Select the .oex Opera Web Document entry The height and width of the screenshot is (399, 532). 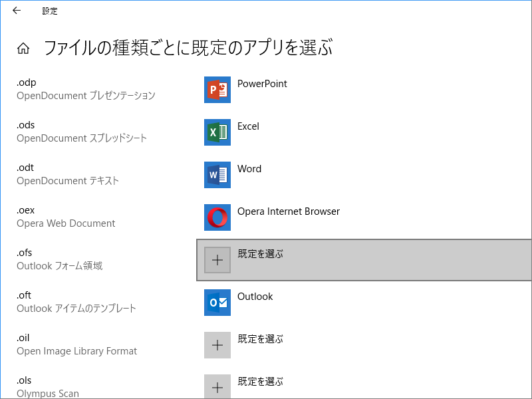[66, 217]
